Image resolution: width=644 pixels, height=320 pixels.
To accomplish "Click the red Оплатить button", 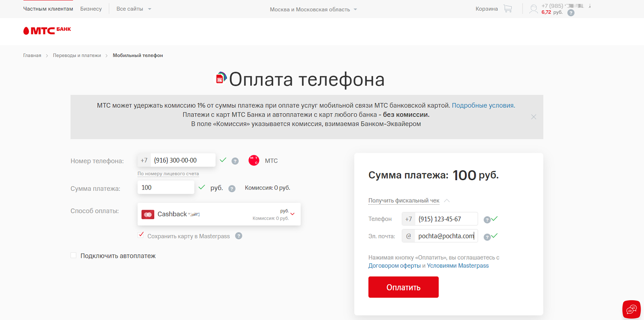I will [x=404, y=287].
